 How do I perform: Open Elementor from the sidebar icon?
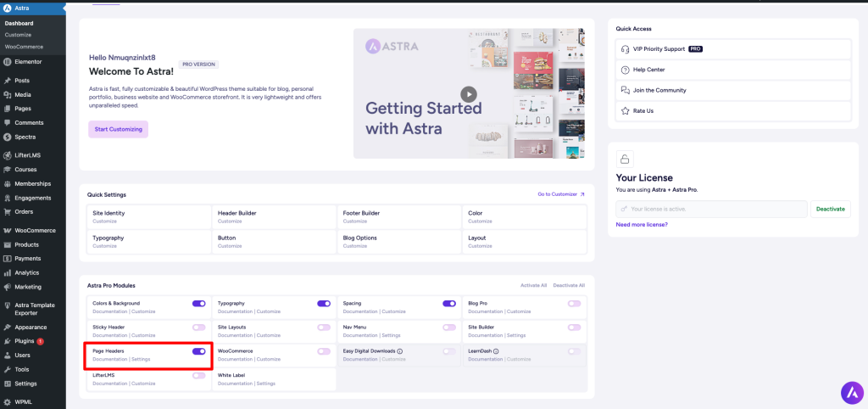pyautogui.click(x=7, y=62)
